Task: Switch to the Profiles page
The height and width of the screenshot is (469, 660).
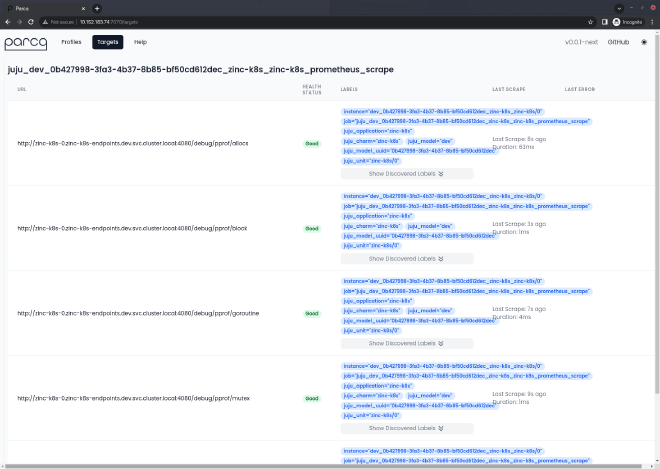Action: [x=71, y=43]
